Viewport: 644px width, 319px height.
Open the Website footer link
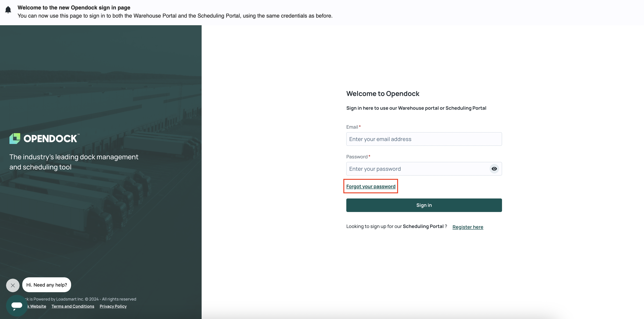point(37,306)
